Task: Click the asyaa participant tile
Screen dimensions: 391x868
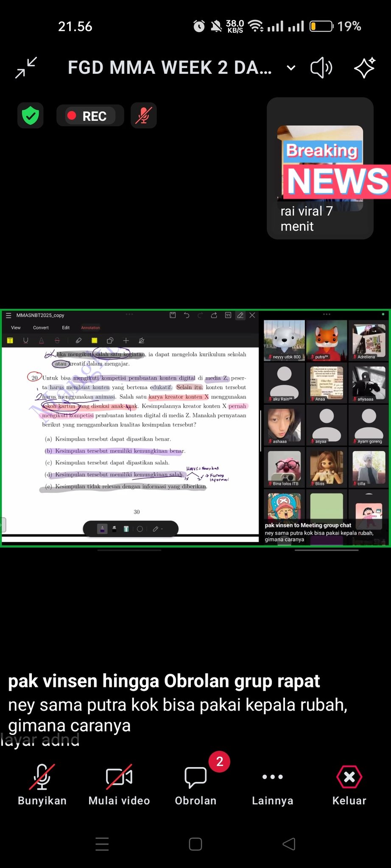Action: pyautogui.click(x=327, y=425)
